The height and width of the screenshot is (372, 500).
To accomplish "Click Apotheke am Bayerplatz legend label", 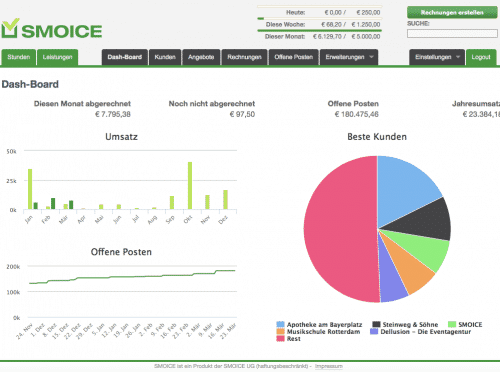I will point(324,324).
